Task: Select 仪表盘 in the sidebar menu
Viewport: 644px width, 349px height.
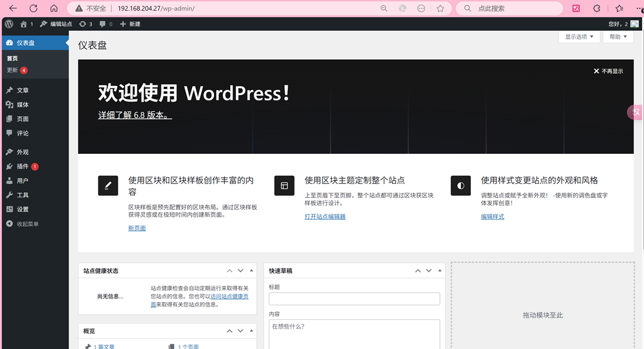Action: 35,42
